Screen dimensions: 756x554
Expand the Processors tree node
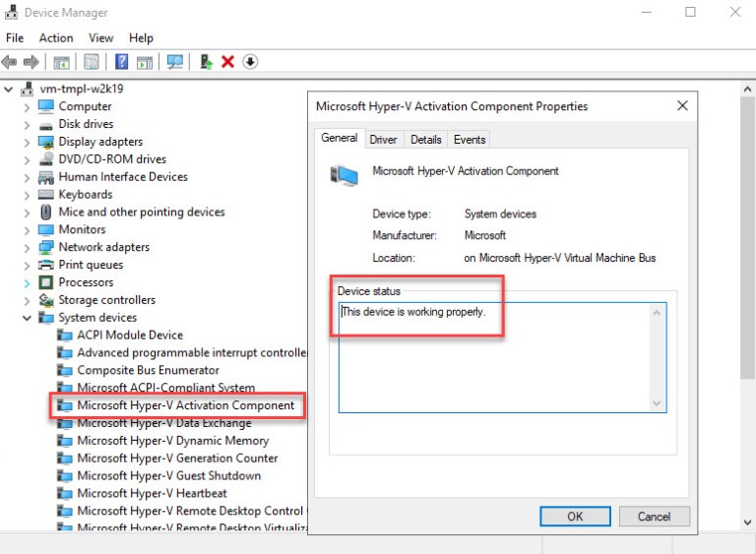pyautogui.click(x=27, y=283)
